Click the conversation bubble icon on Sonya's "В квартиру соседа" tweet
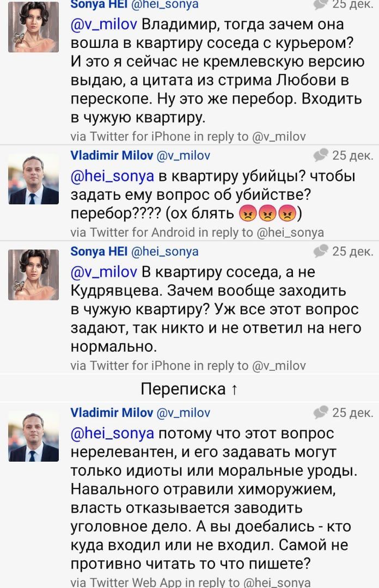The width and height of the screenshot is (379, 588). point(321,250)
